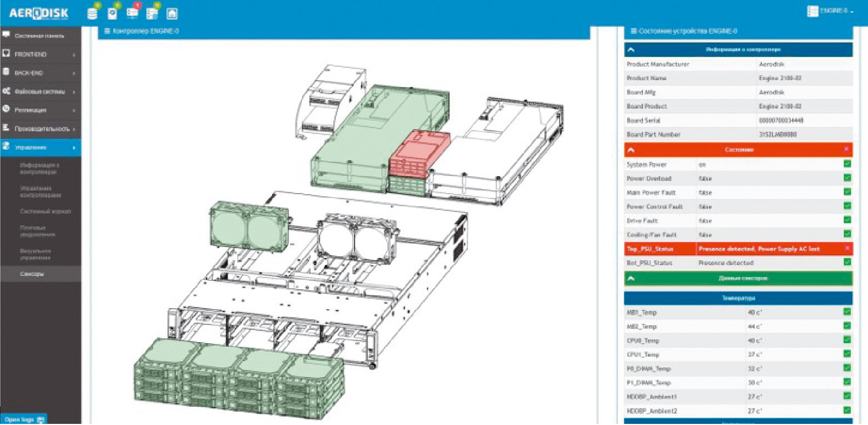Open the ENGINE-0 dropdown in top right

tap(830, 11)
